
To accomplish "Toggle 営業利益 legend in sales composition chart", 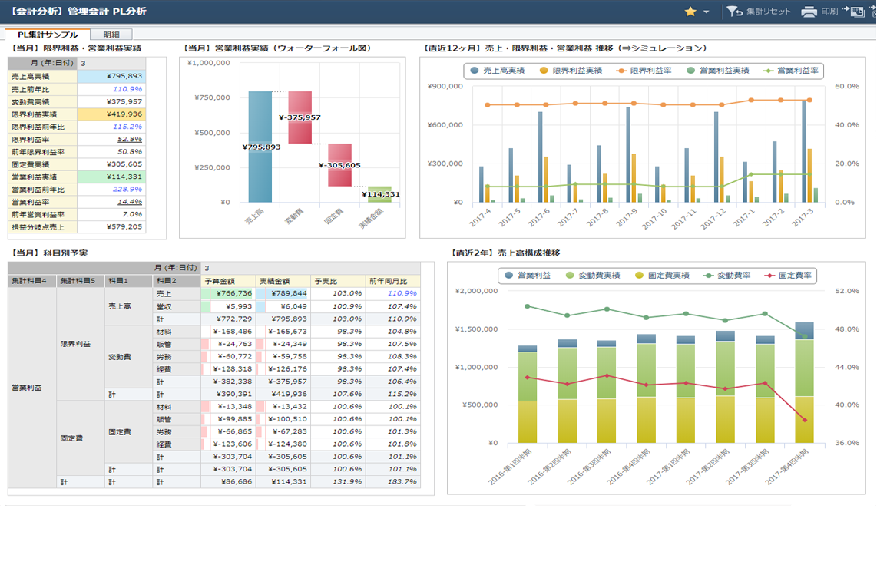I will (528, 275).
